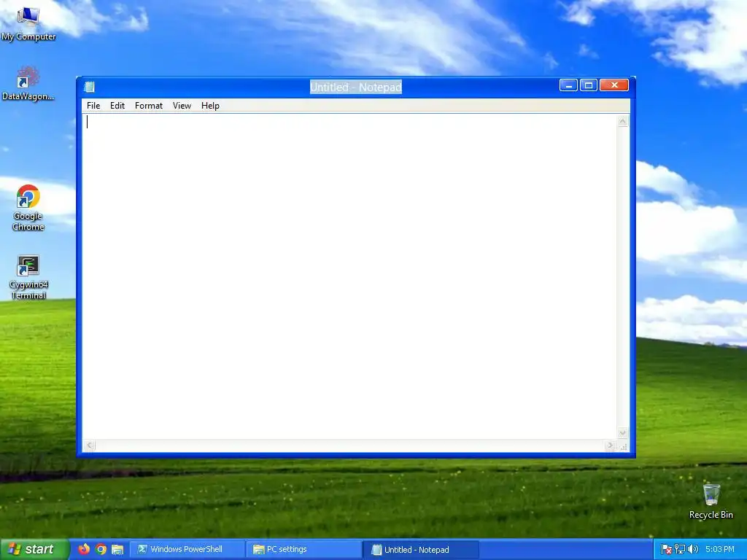Maximize the Notepad window
The height and width of the screenshot is (560, 747).
(x=589, y=85)
